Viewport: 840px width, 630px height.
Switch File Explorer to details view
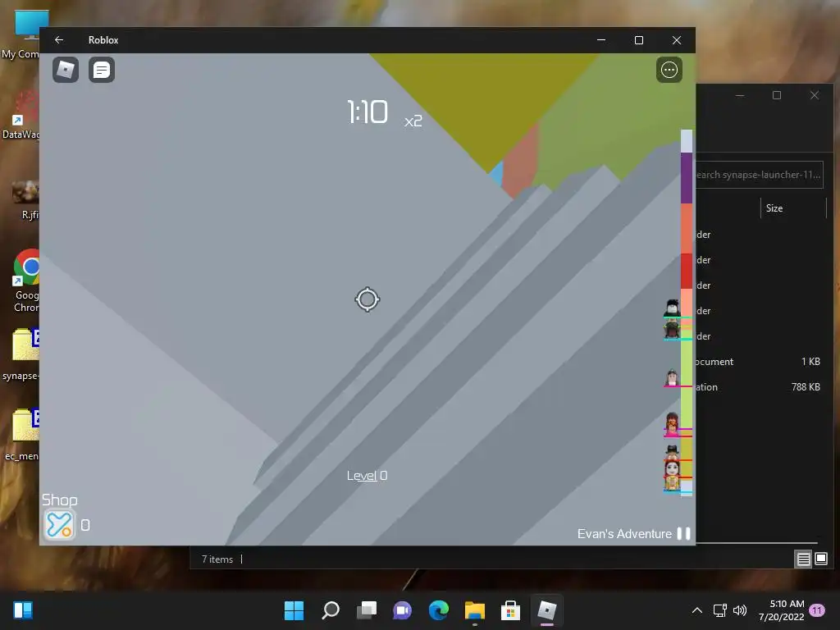[x=803, y=559]
